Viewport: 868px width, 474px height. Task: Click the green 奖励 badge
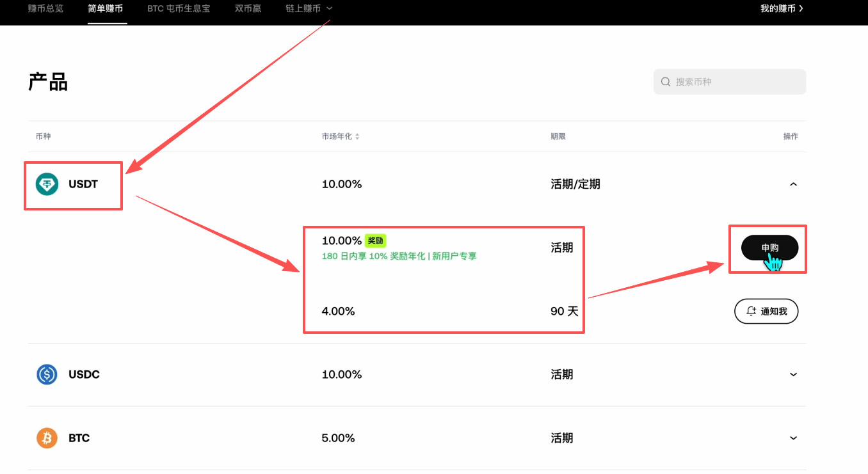coord(375,241)
